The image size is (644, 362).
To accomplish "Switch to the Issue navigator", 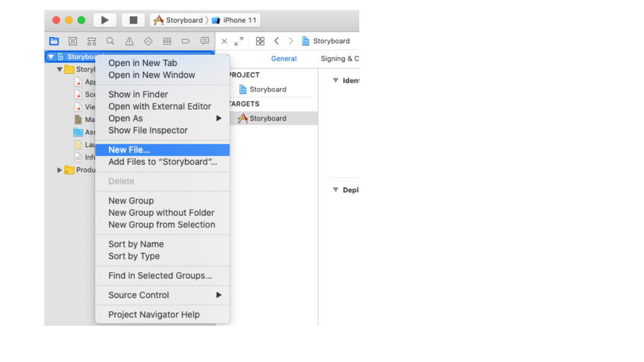I will click(129, 41).
